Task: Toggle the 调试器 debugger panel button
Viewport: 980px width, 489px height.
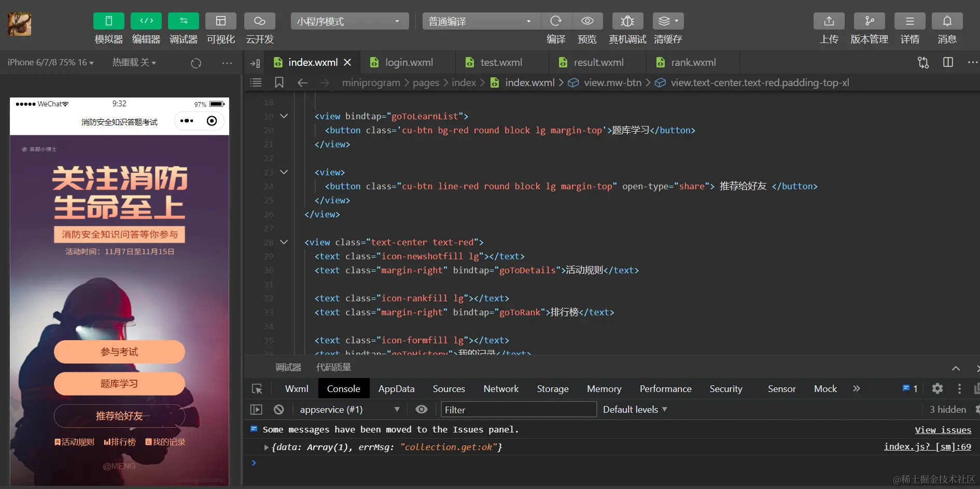Action: (184, 21)
